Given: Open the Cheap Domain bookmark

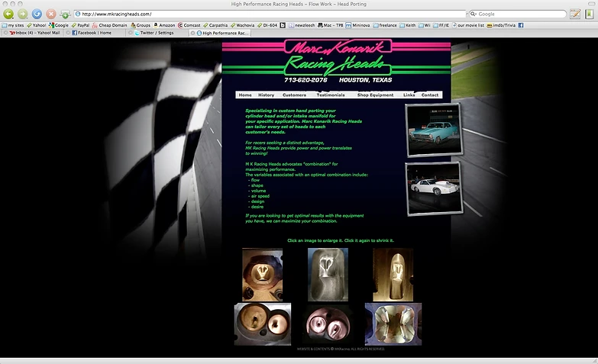Looking at the screenshot, I should [x=109, y=25].
